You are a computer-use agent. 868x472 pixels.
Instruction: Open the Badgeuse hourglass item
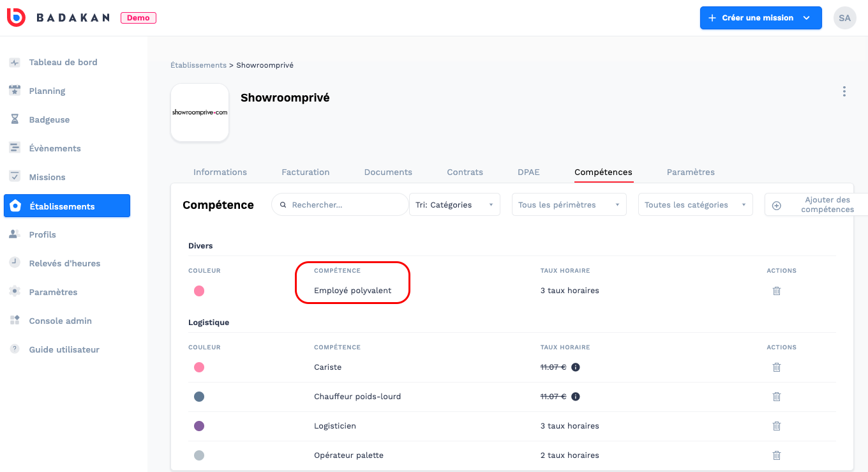click(49, 119)
